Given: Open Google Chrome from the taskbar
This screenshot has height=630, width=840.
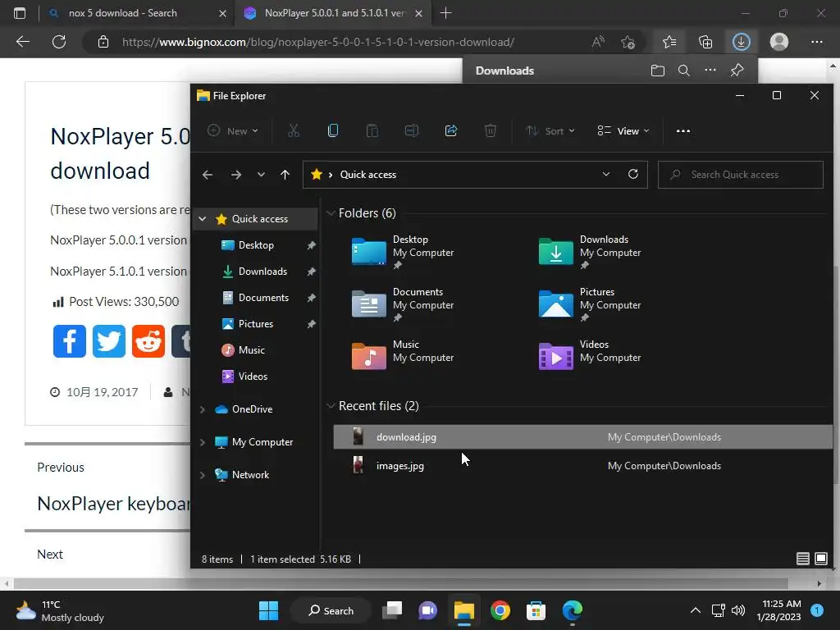Looking at the screenshot, I should click(x=500, y=610).
